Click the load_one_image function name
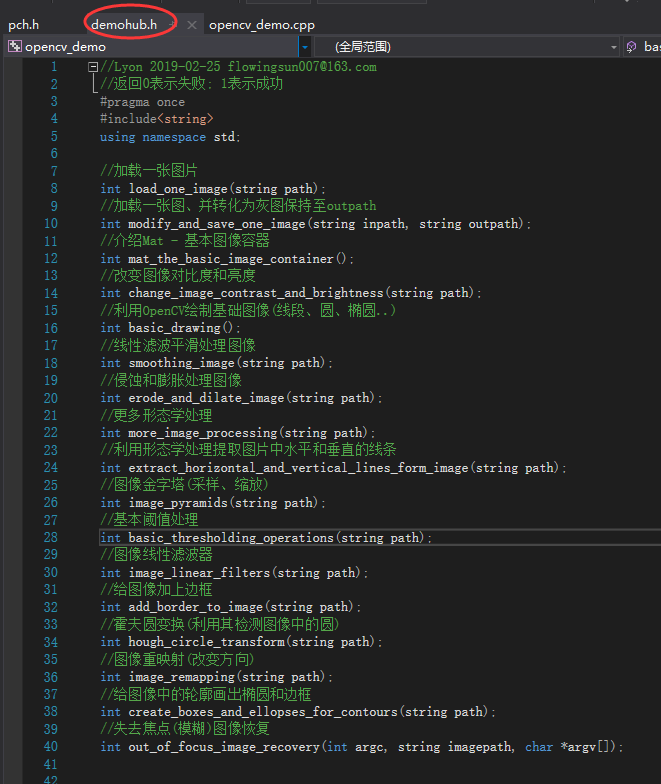 [178, 189]
